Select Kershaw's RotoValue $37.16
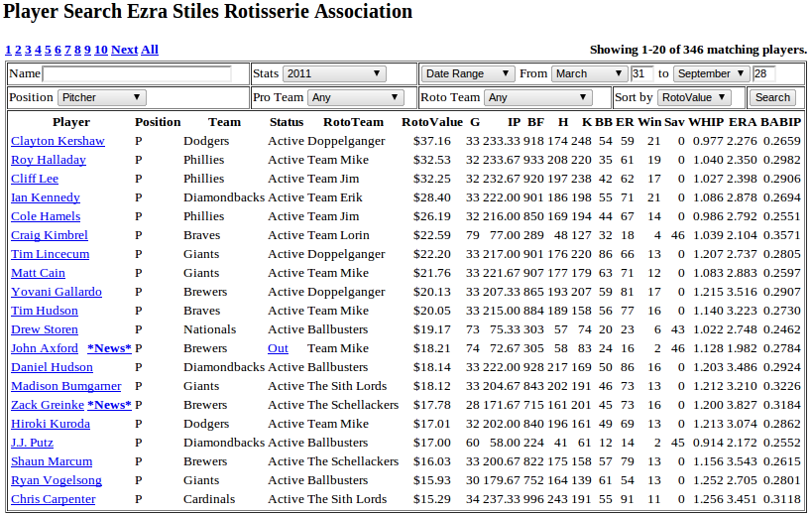Screen dimensions: 812x517 click(432, 141)
